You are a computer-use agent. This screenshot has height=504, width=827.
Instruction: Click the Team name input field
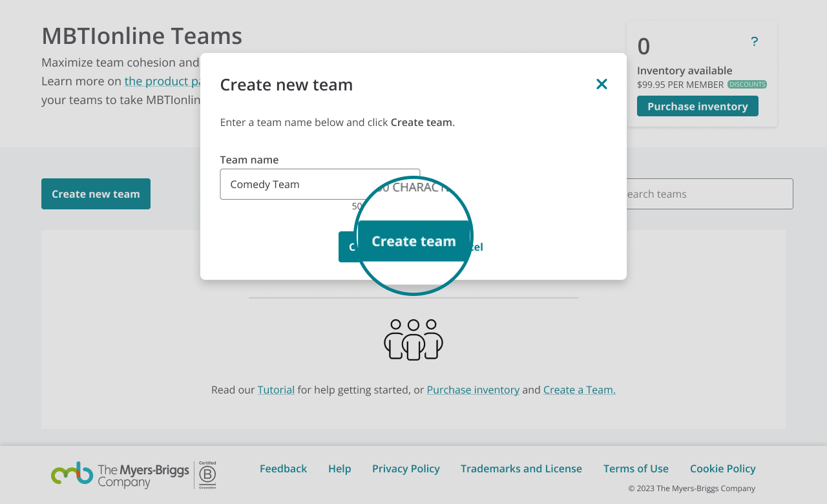[320, 184]
